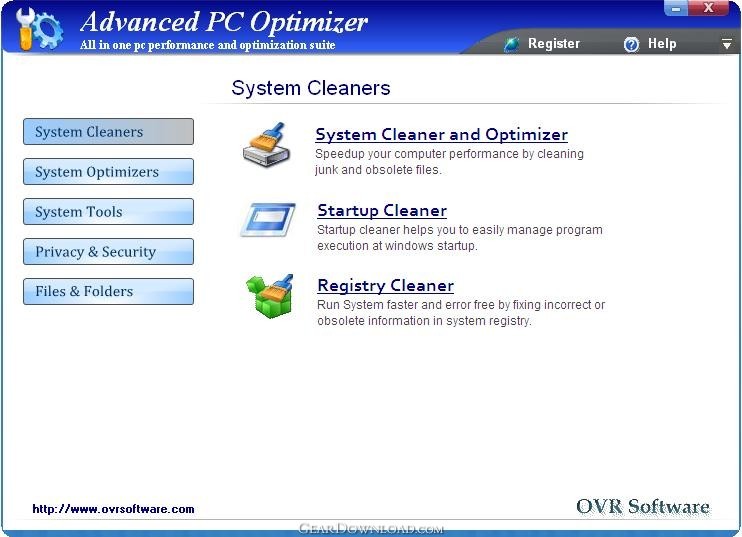Go to Privacy & Security section
The image size is (742, 537).
tap(108, 252)
